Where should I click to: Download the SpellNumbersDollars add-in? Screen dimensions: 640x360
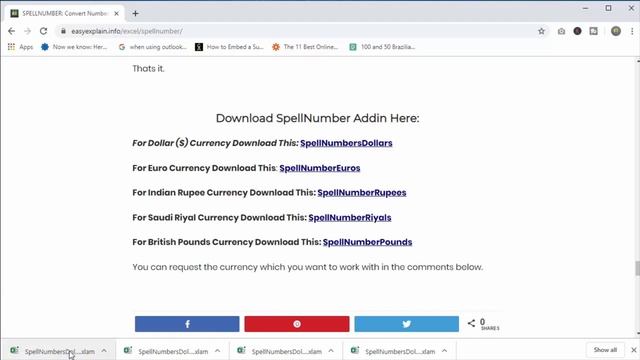[346, 143]
